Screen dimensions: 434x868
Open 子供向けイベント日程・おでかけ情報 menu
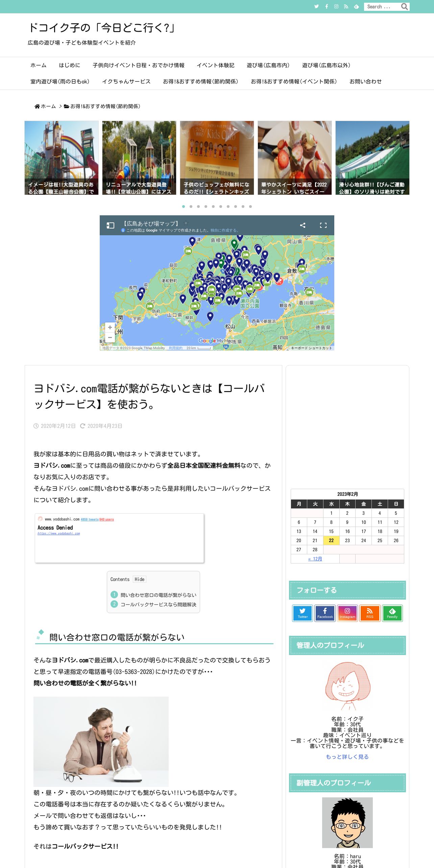[139, 65]
